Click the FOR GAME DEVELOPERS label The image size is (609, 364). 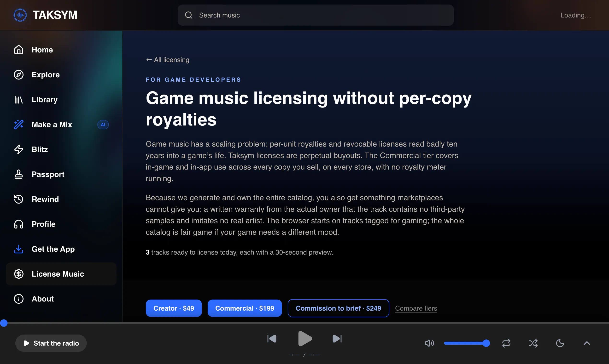[193, 80]
